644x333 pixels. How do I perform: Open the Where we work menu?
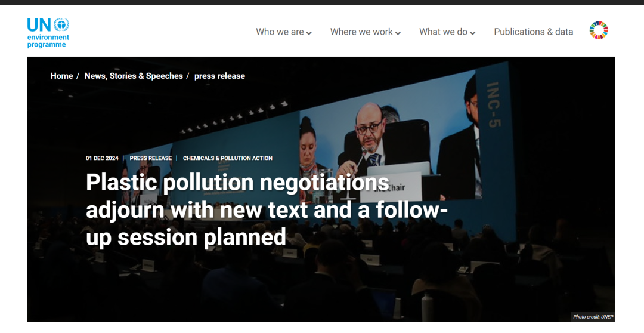[x=365, y=32]
